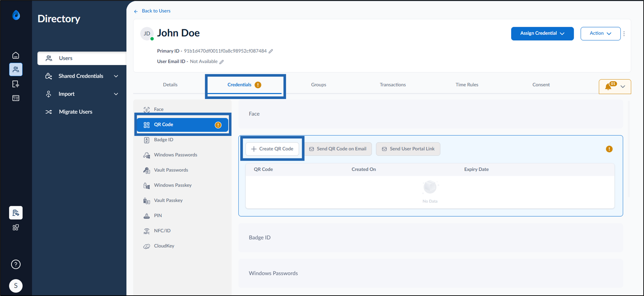This screenshot has width=644, height=296.
Task: Click the edit pencil beside User Email ID
Action: click(221, 62)
